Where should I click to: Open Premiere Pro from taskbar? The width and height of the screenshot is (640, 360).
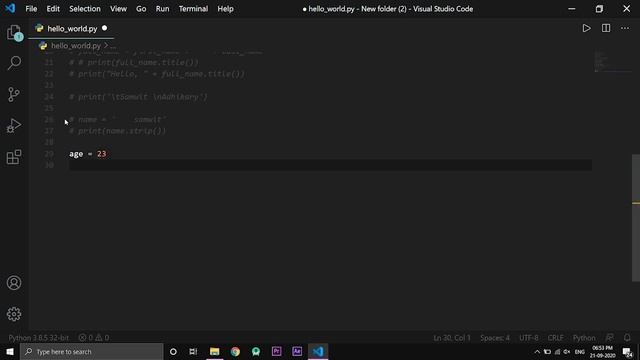[x=276, y=351]
